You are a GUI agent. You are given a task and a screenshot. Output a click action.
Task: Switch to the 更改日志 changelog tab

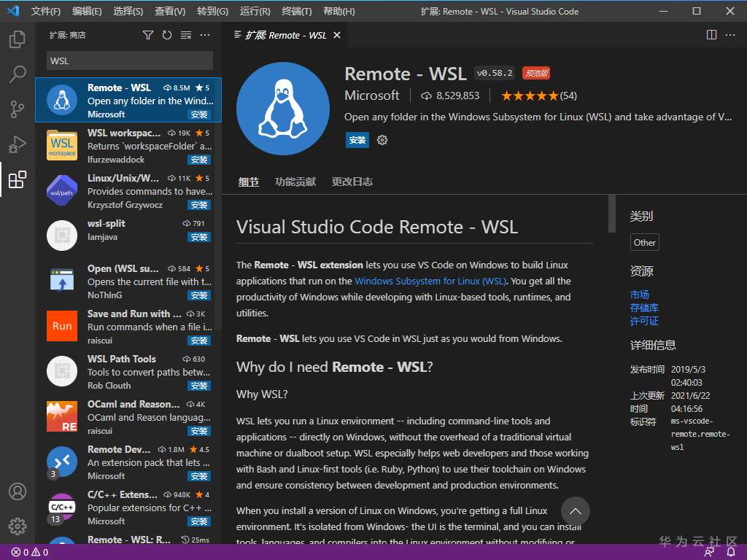pyautogui.click(x=352, y=182)
